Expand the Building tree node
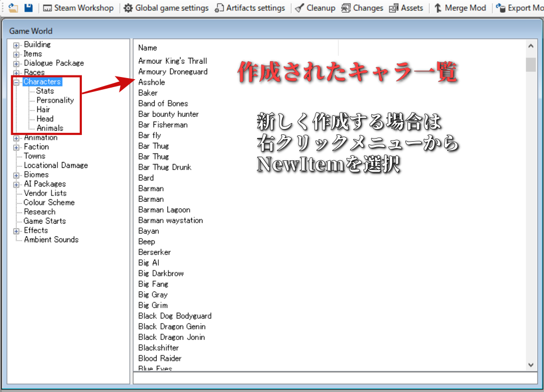This screenshot has height=392, width=544. [16, 45]
